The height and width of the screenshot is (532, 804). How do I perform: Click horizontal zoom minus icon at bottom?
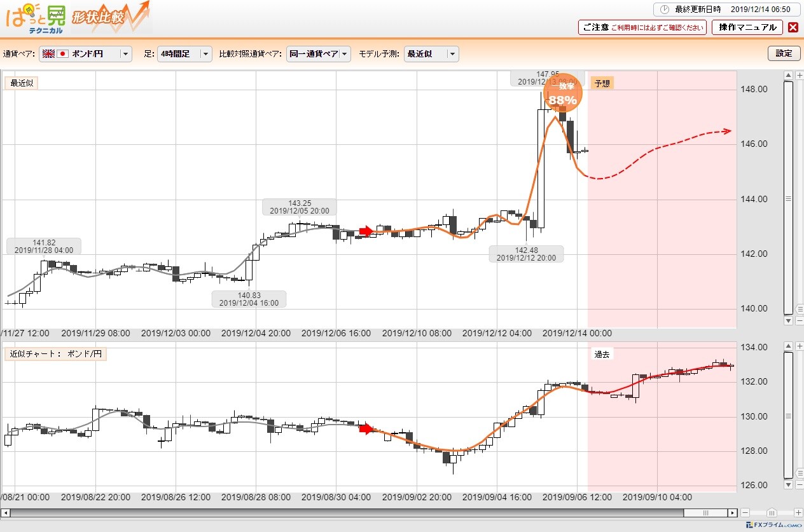pyautogui.click(x=745, y=512)
